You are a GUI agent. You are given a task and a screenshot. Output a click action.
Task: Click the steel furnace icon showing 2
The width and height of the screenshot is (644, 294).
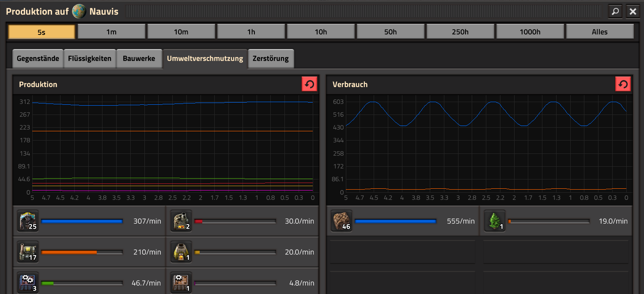click(181, 221)
